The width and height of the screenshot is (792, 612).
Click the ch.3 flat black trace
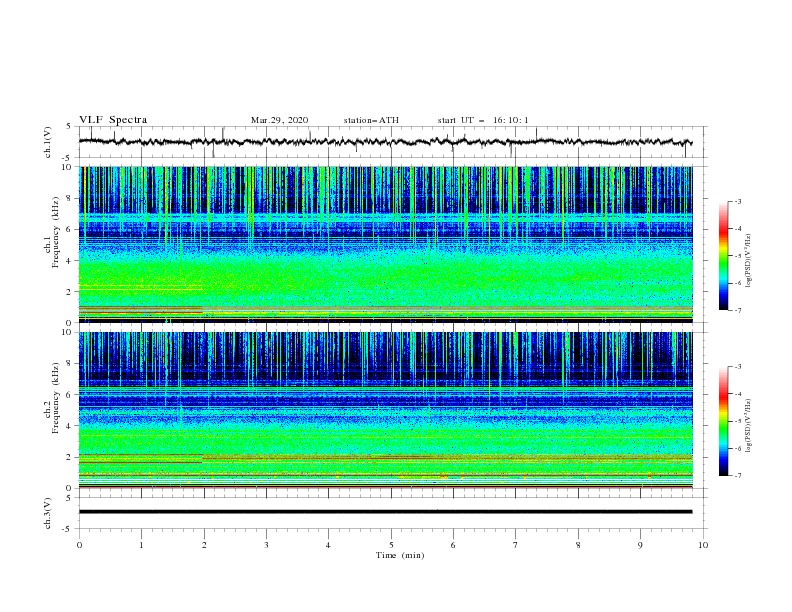[x=385, y=512]
